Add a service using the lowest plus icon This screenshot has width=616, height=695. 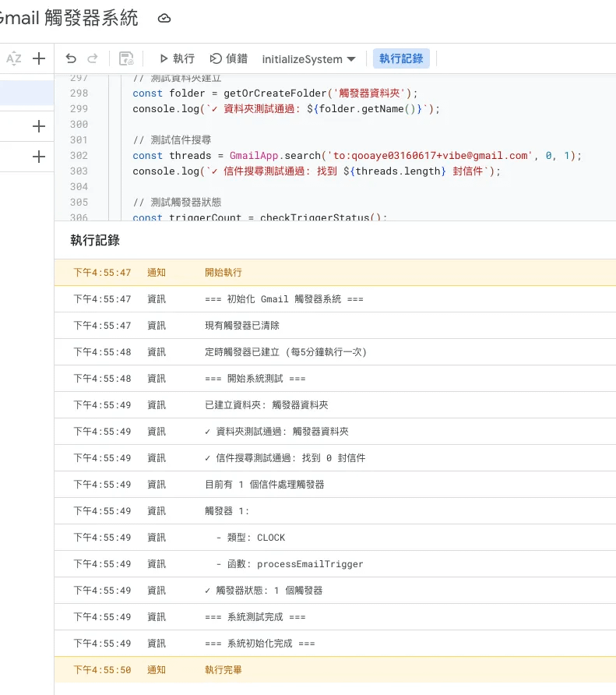coord(39,157)
